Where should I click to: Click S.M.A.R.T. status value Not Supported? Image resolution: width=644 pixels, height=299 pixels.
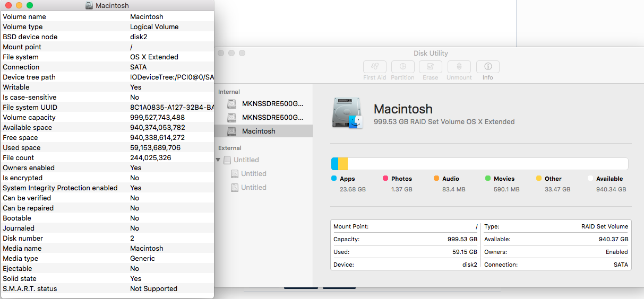click(x=153, y=288)
